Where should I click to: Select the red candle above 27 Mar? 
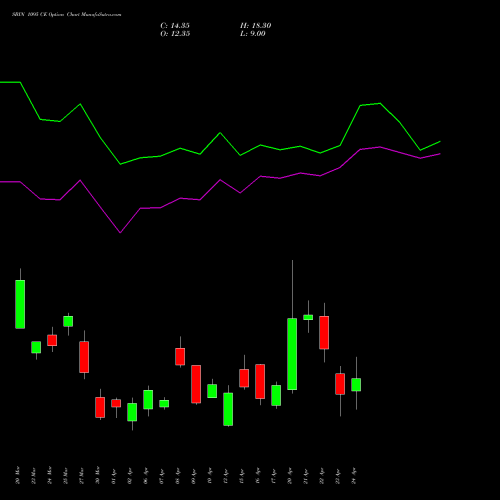[84, 357]
